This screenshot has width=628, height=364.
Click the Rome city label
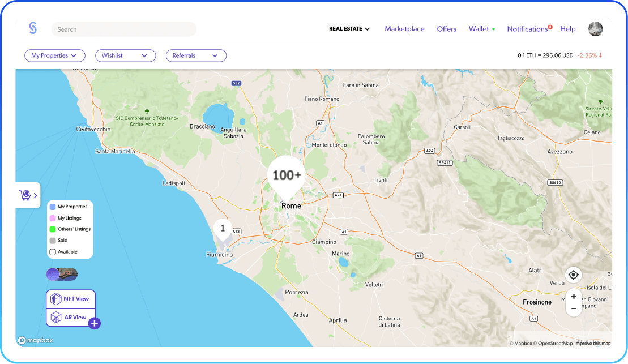291,206
